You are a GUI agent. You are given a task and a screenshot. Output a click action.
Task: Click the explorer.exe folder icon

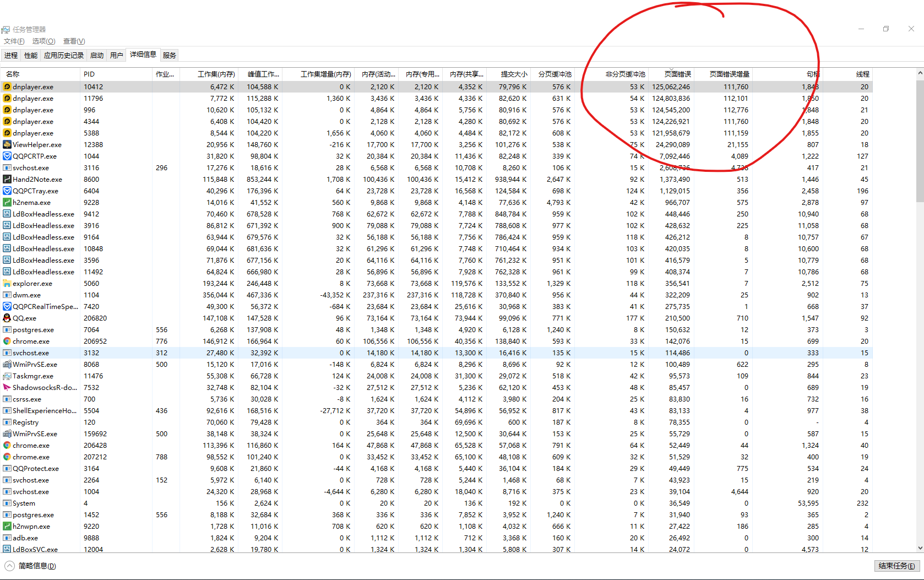pyautogui.click(x=7, y=283)
